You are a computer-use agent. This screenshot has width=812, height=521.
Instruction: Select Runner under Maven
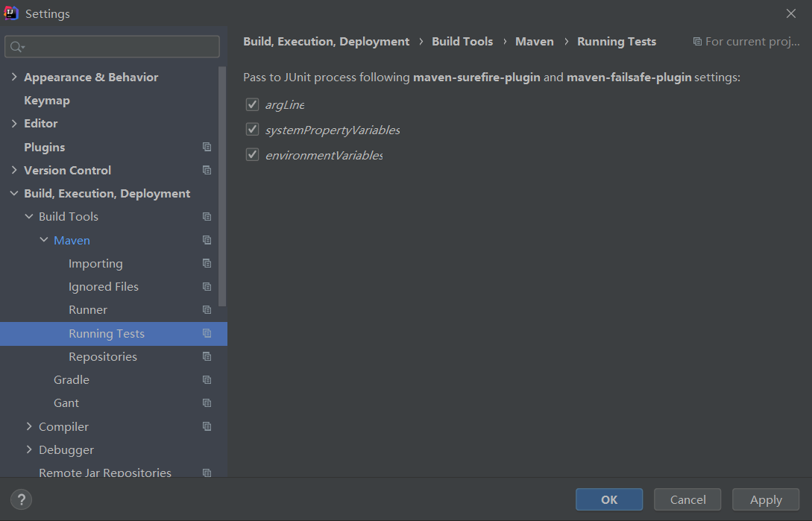88,310
